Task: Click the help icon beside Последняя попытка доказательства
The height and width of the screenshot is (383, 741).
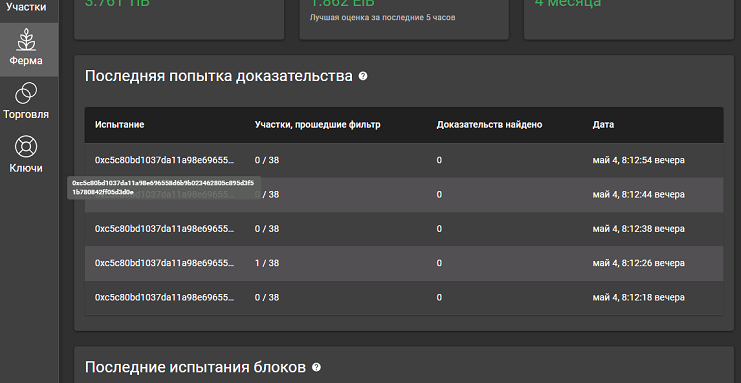Action: point(363,76)
